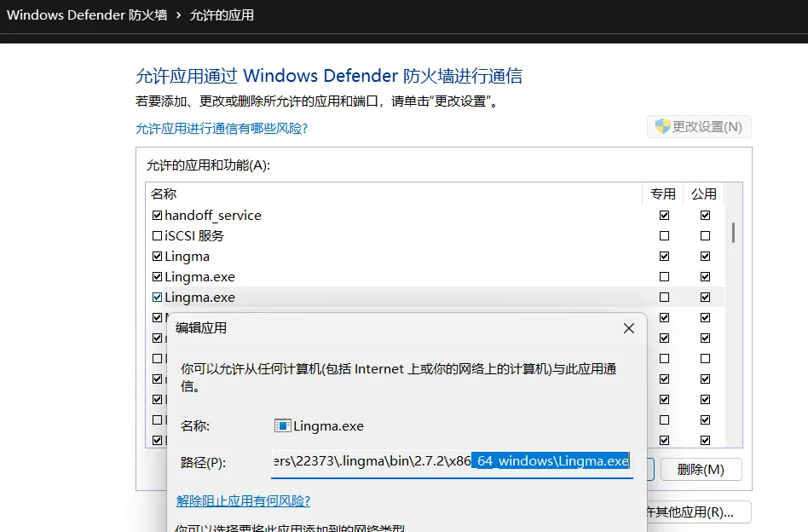Click the 编辑应用 dialog title

201,328
